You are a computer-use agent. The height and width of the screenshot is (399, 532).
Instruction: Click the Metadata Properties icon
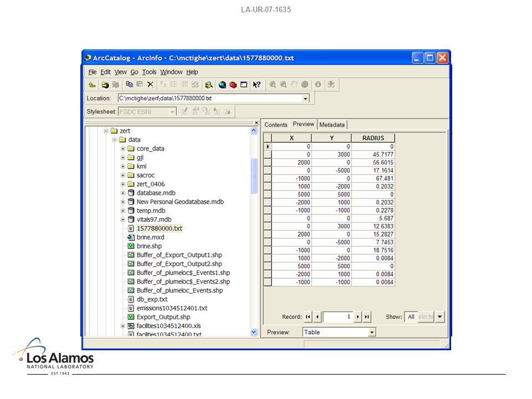click(x=196, y=111)
